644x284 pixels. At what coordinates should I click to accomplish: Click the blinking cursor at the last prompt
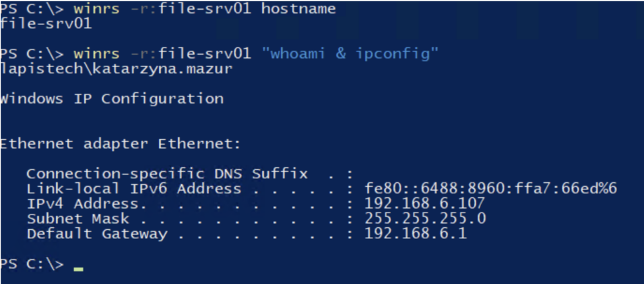(79, 268)
